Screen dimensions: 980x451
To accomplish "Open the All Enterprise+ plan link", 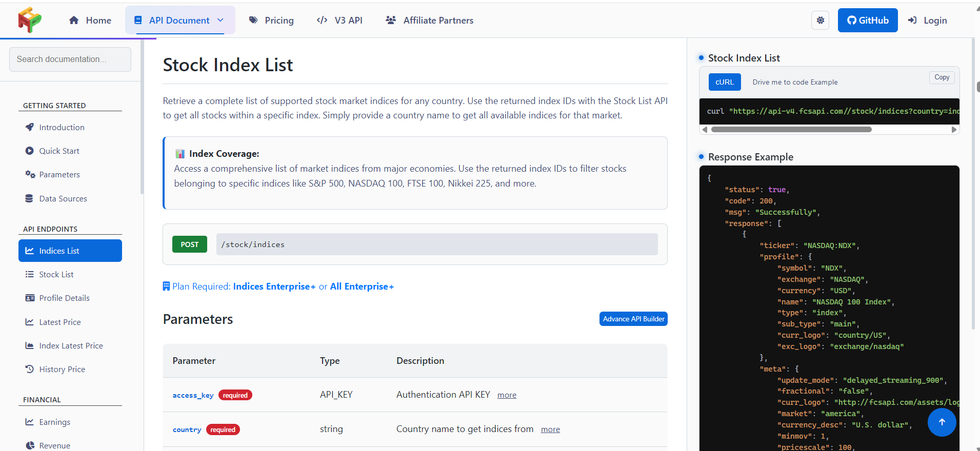I will coord(362,286).
